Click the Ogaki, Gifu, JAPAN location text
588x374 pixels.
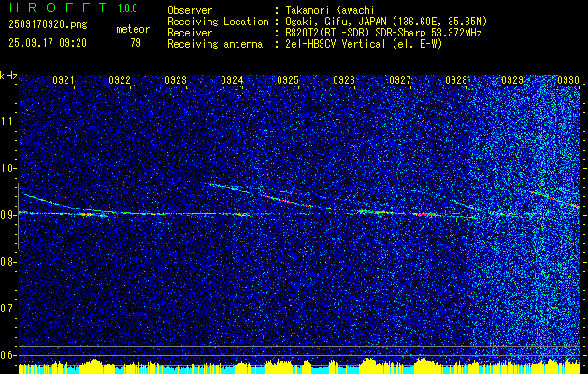(x=386, y=22)
